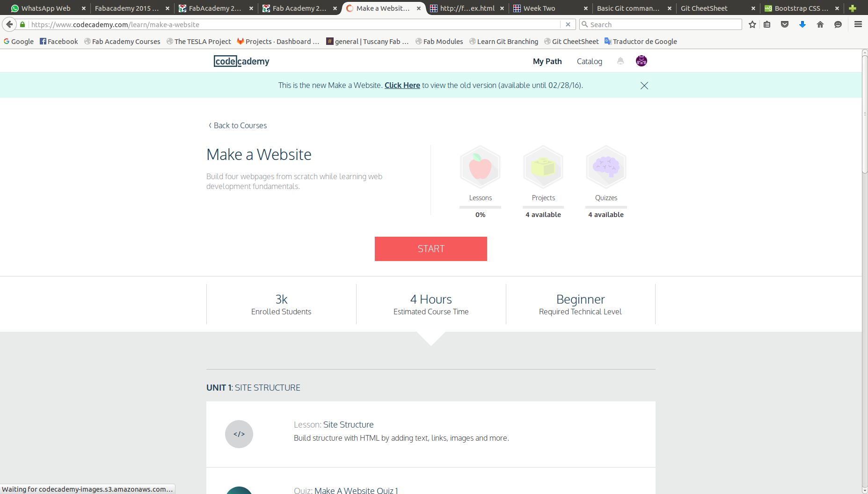Image resolution: width=868 pixels, height=494 pixels.
Task: Open the Git CheetSheet bookmark
Action: point(571,42)
